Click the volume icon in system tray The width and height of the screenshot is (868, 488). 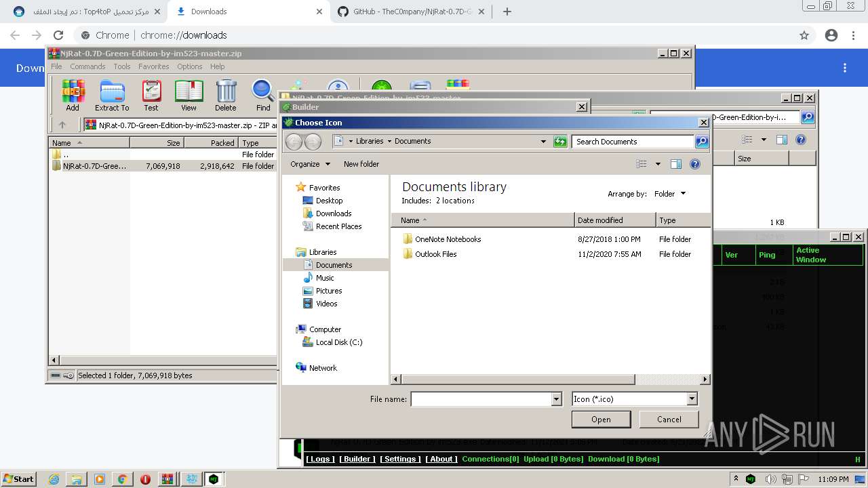[x=770, y=479]
